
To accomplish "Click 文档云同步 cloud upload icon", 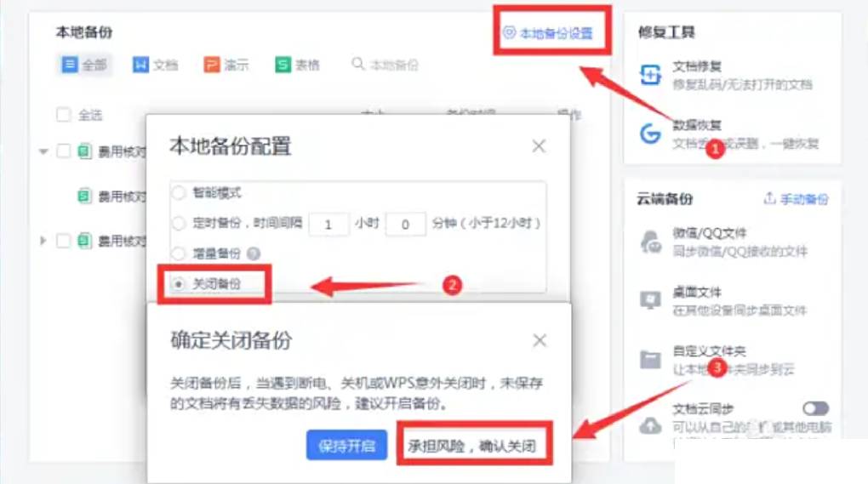I will point(650,424).
